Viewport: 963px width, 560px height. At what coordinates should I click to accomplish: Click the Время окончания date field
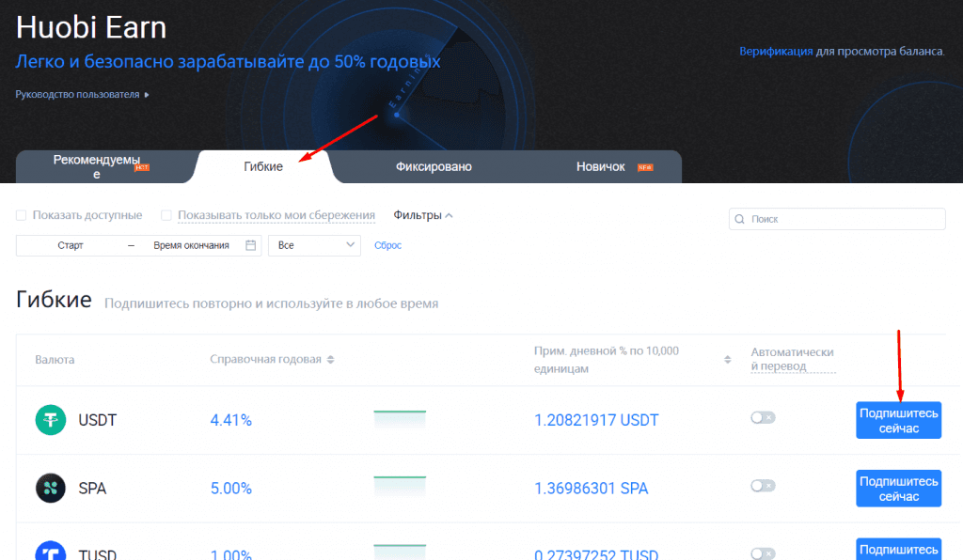coord(191,245)
